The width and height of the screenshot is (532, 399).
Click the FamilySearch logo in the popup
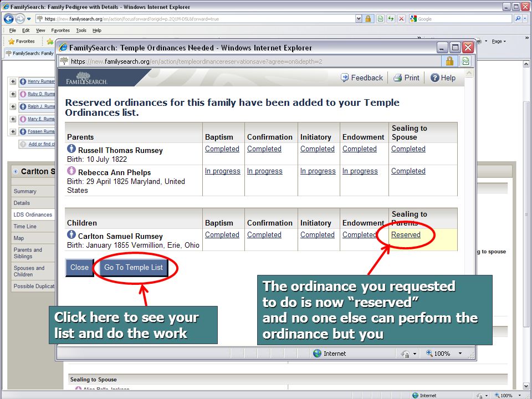(x=86, y=78)
